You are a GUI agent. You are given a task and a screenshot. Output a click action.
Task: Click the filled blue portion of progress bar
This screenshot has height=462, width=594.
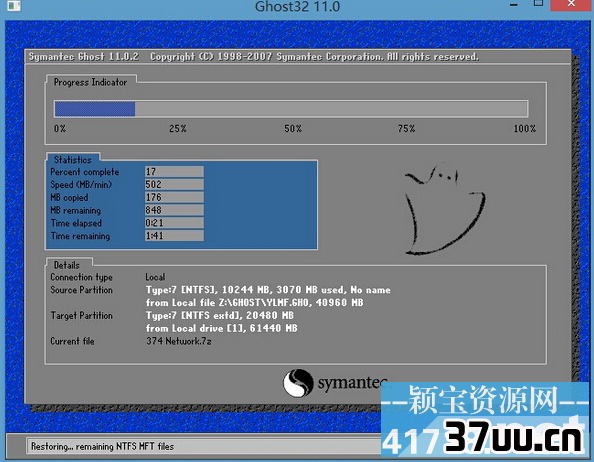95,109
